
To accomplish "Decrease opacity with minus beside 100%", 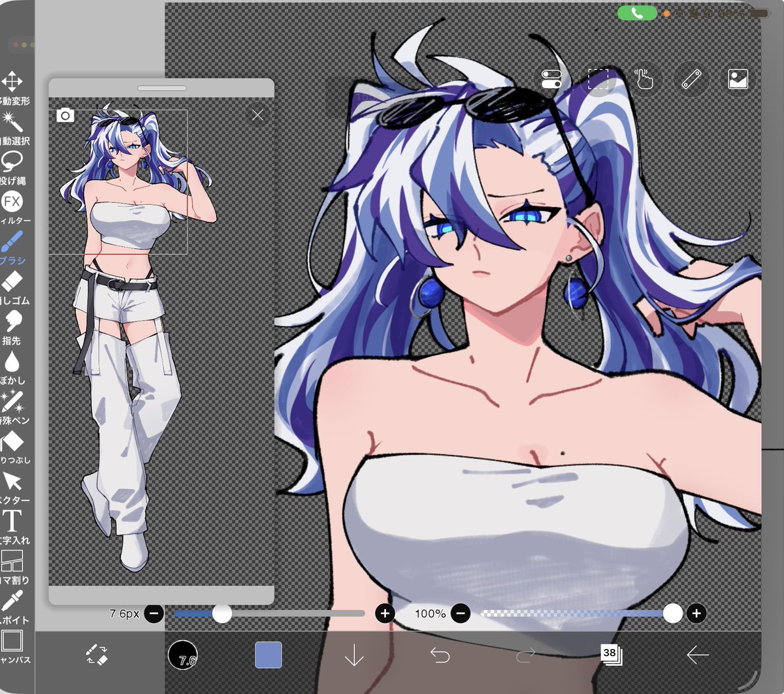I will point(460,614).
